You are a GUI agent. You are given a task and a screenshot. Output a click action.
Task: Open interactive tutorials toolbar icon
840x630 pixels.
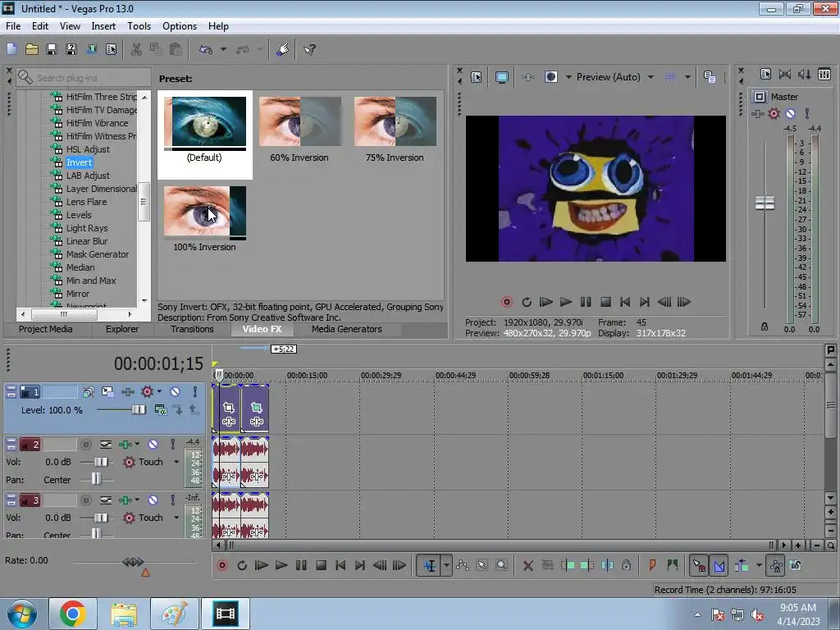click(283, 50)
